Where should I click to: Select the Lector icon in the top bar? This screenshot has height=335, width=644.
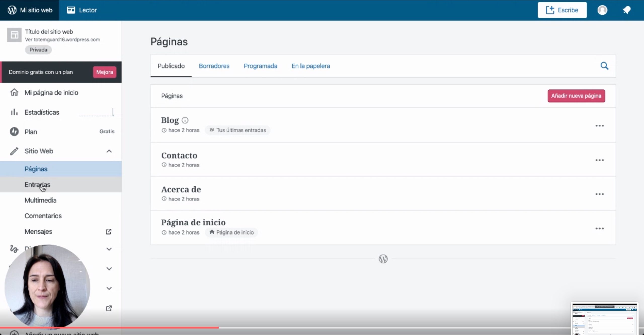click(x=71, y=10)
